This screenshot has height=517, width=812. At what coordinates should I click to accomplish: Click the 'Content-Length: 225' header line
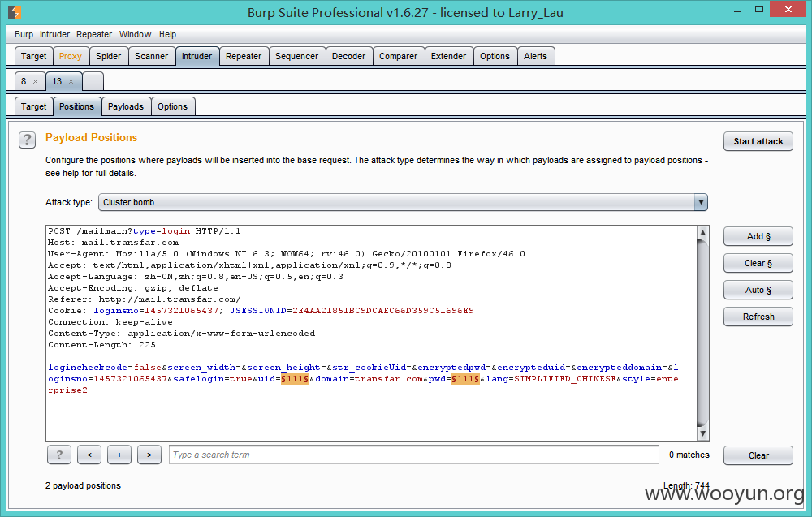coord(101,345)
